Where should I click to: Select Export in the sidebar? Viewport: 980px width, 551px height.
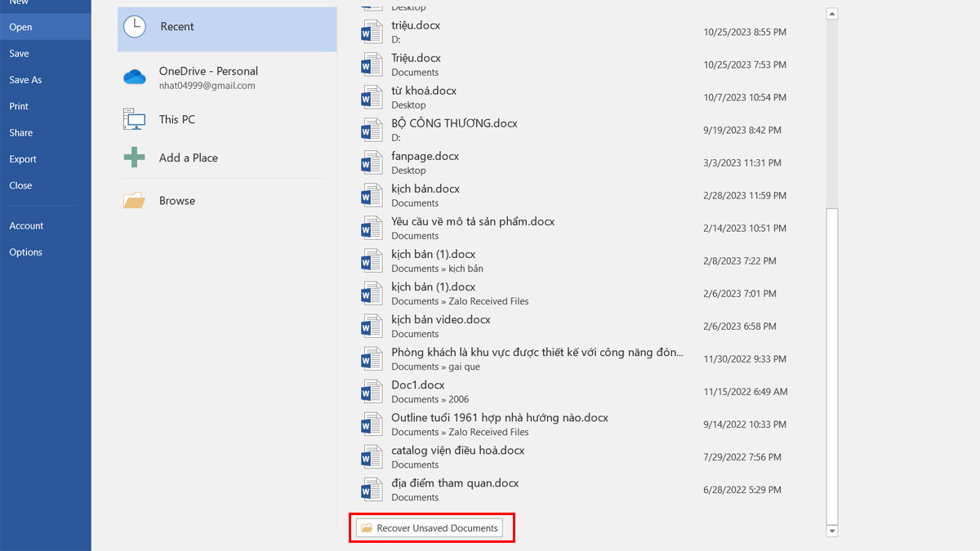pyautogui.click(x=22, y=158)
